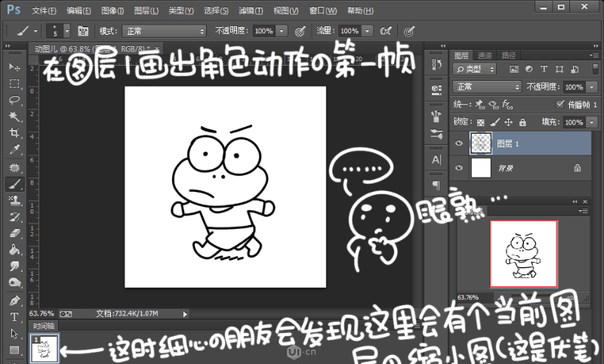Select the Eraser tool
The width and height of the screenshot is (604, 364).
pyautogui.click(x=14, y=233)
